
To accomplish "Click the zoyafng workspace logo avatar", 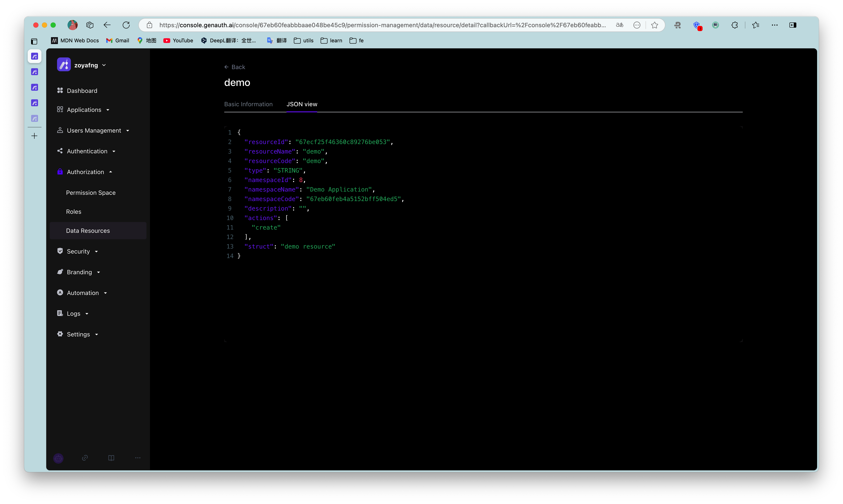I will coord(64,65).
